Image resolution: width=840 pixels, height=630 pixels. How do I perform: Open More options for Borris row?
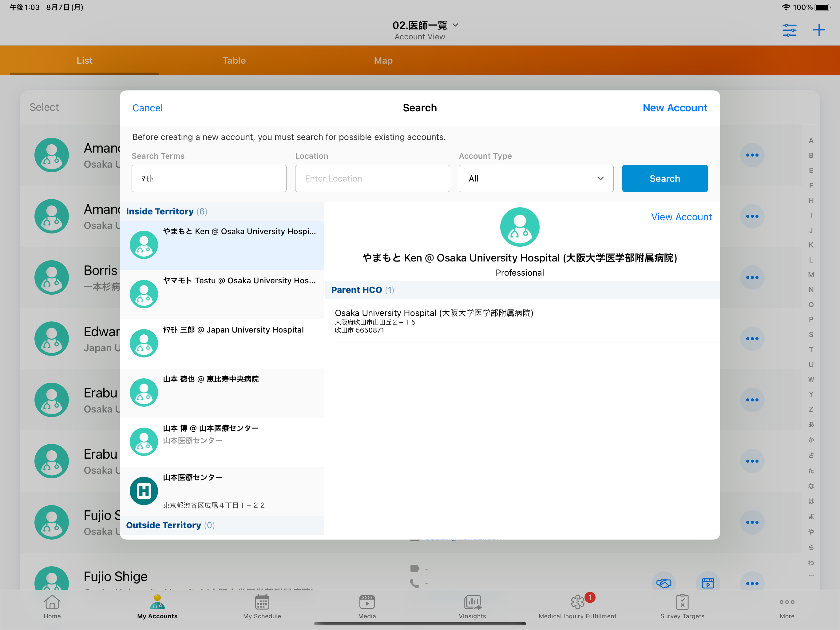tap(752, 277)
